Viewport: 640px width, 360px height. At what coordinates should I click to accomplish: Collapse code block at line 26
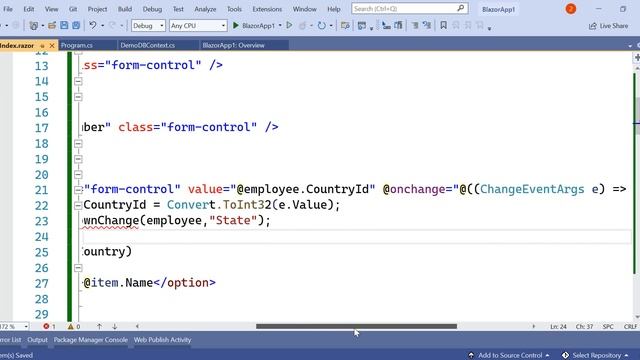tap(78, 268)
